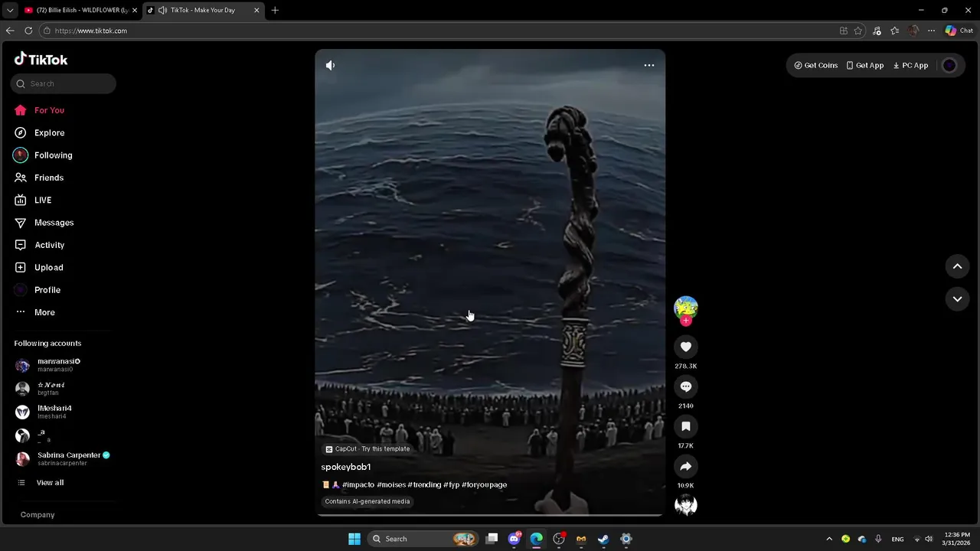Image resolution: width=980 pixels, height=551 pixels.
Task: Open the Windows Start menu
Action: 354,539
